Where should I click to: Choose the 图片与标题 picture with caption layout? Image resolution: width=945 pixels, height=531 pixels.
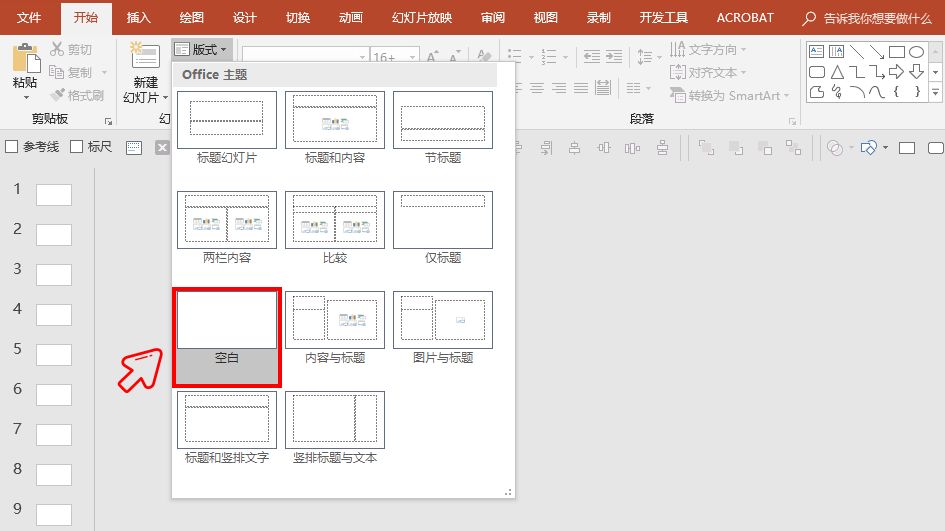[442, 328]
